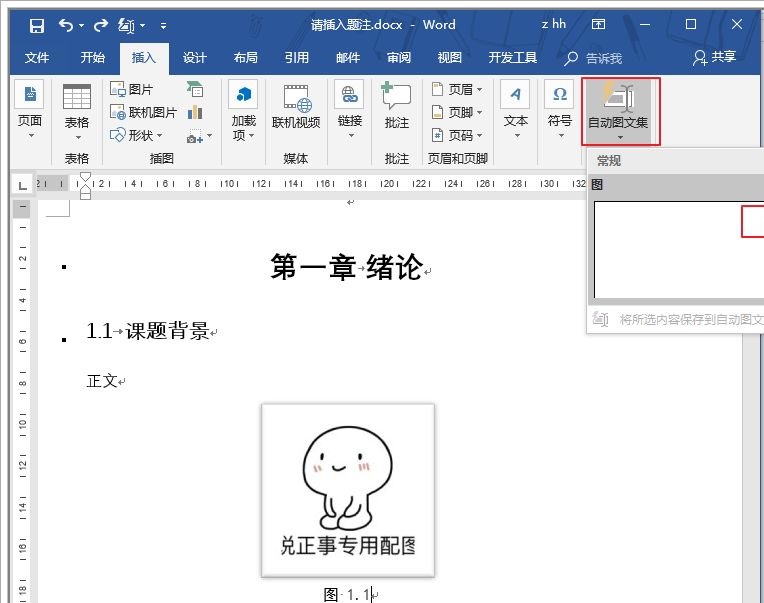This screenshot has height=603, width=764.
Task: Open the 联机视频 online video tool
Action: 296,108
